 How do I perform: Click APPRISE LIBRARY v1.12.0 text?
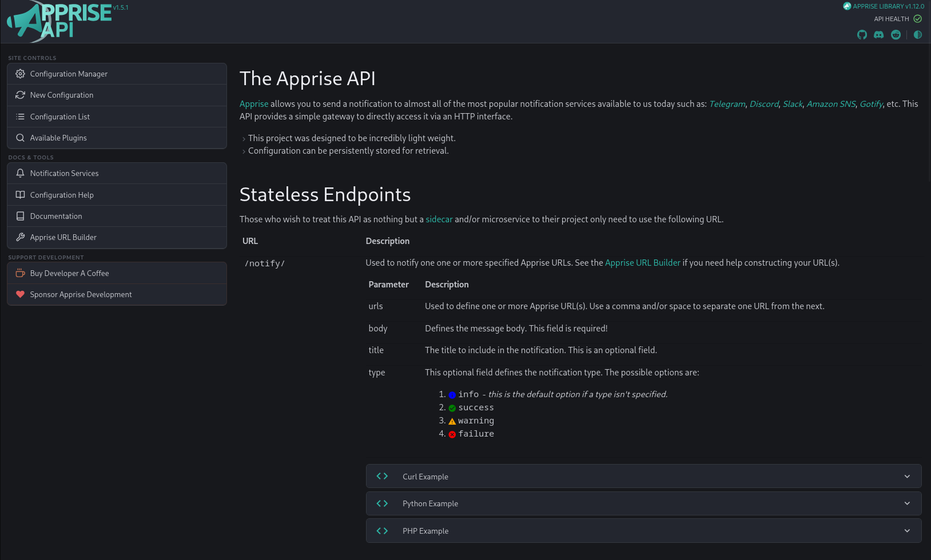coord(888,6)
